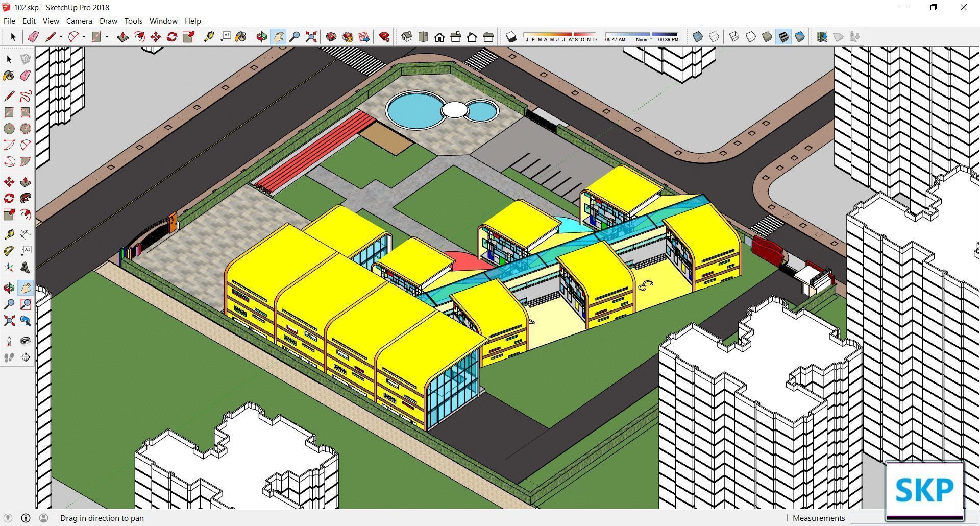Enable Hidden Line face style

tap(751, 37)
